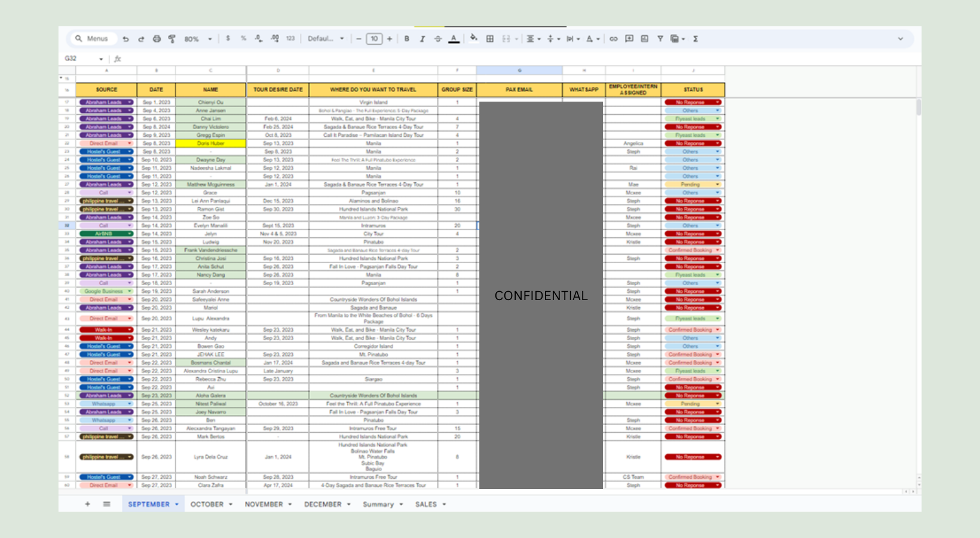Select the WHERE DO YOU WANT TO TRAVEL header

coord(373,90)
